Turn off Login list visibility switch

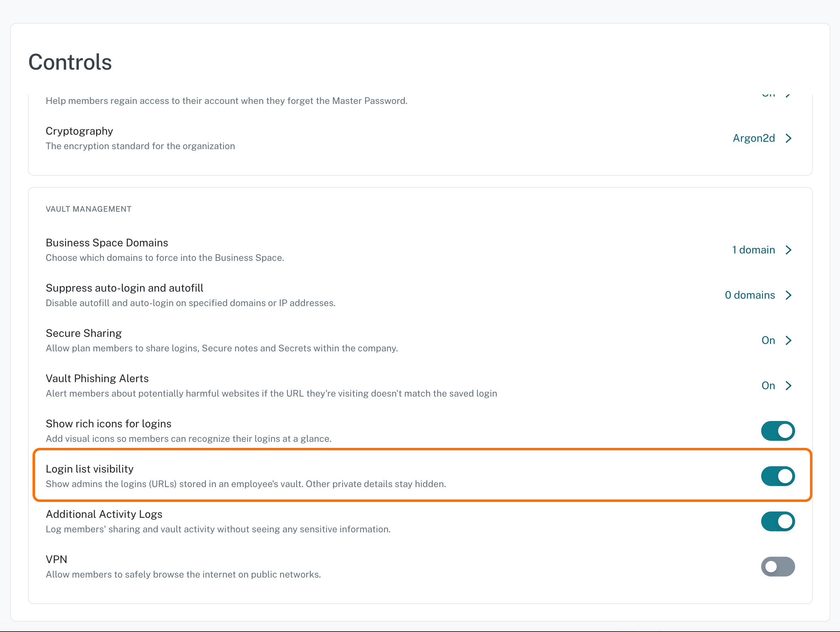778,476
